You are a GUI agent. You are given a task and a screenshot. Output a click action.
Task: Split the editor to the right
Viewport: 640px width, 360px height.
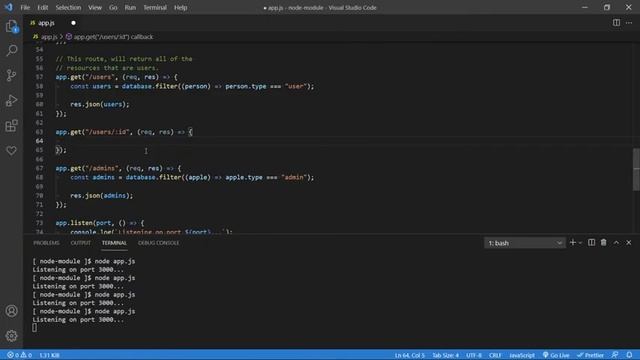point(616,23)
